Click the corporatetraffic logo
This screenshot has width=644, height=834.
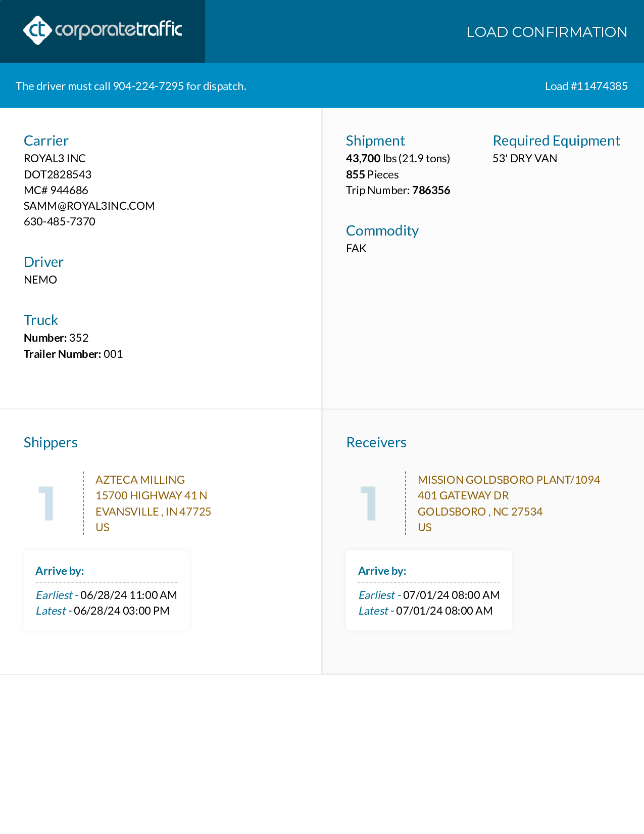click(x=103, y=30)
